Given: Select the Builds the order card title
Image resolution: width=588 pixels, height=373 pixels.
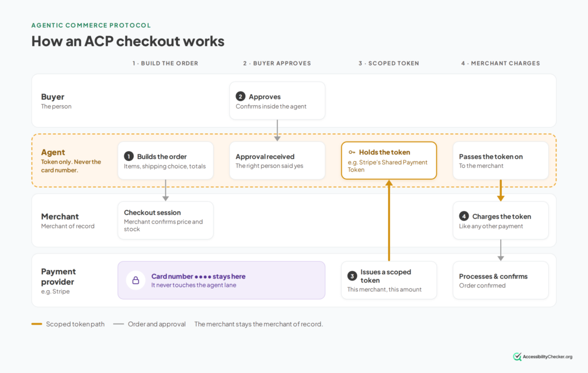Looking at the screenshot, I should coord(162,157).
